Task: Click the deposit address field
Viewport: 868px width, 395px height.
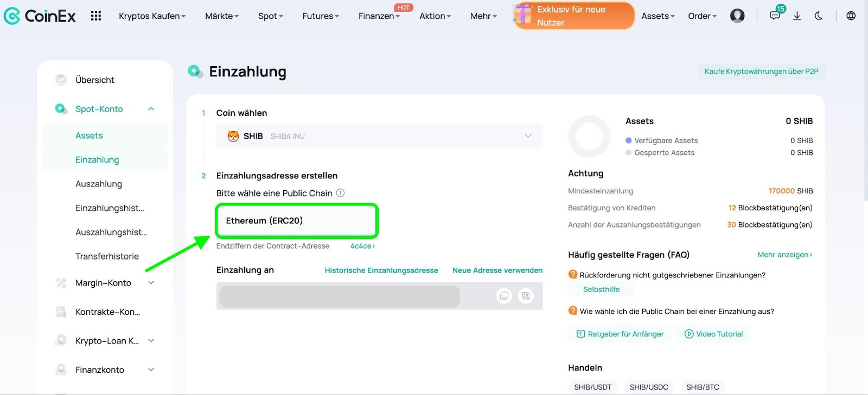Action: tap(379, 296)
